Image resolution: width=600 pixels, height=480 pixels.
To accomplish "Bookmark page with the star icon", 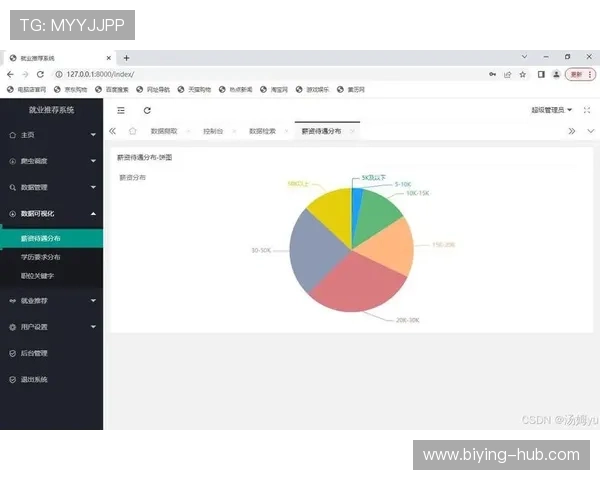I will pos(522,75).
